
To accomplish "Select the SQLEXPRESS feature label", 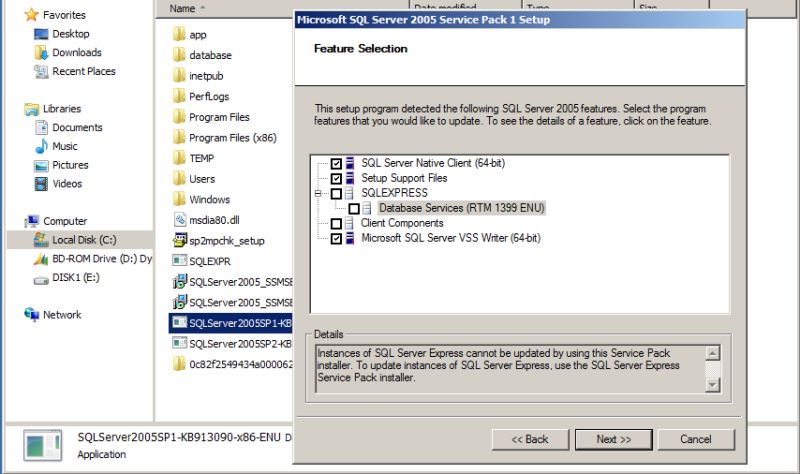I will [x=394, y=193].
